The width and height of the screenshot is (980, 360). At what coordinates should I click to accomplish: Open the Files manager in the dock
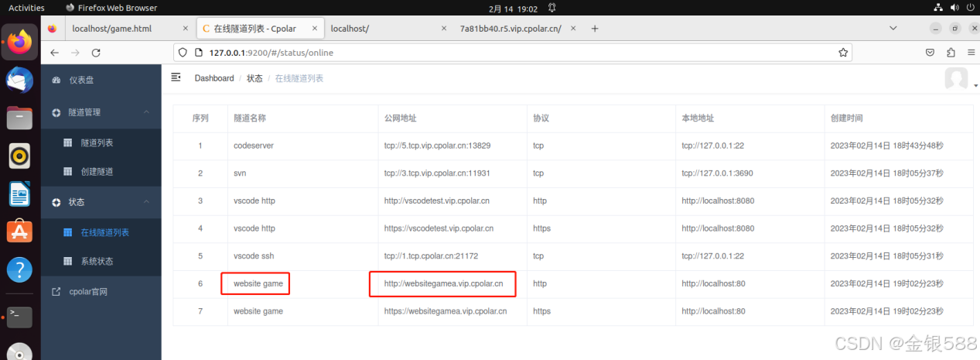[19, 118]
